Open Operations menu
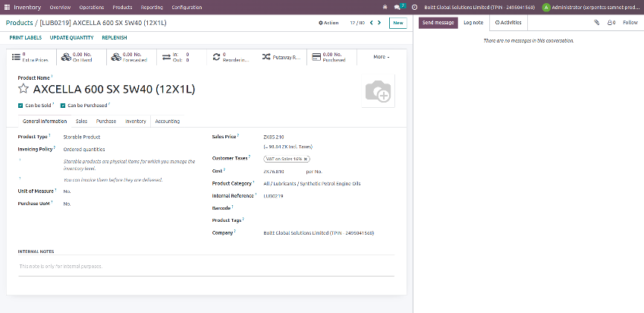This screenshot has height=313, width=644. 92,8
